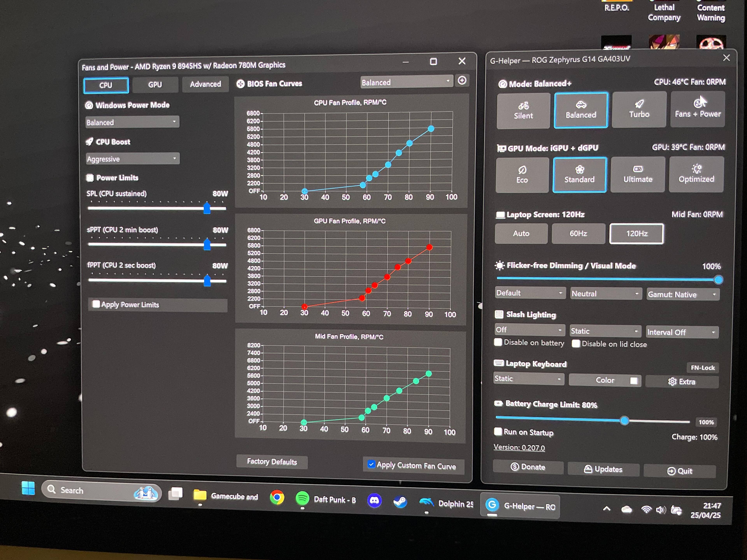Choose Optimized GPU mode
747x560 pixels.
click(696, 174)
